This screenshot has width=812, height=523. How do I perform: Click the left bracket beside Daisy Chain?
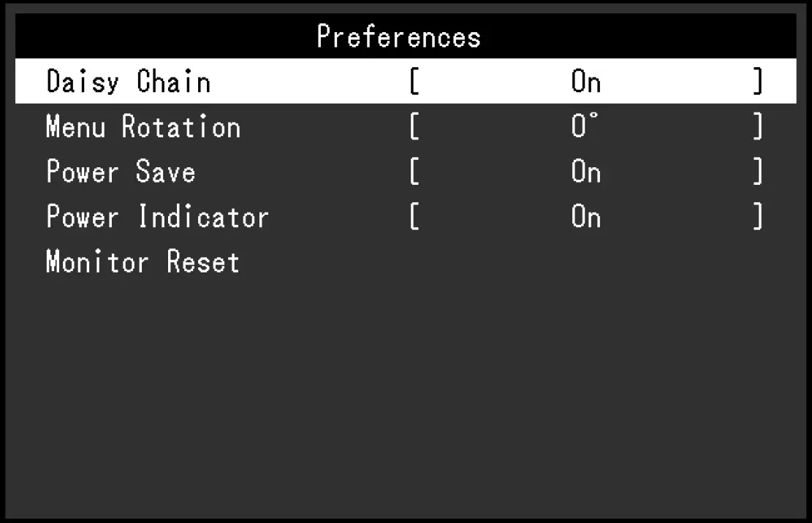pos(414,82)
